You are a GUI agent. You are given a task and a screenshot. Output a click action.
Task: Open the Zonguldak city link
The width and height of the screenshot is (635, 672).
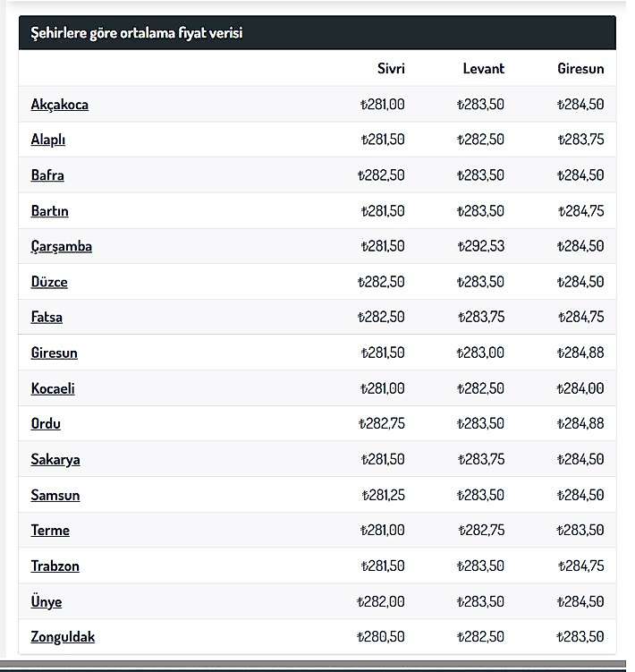pos(63,637)
